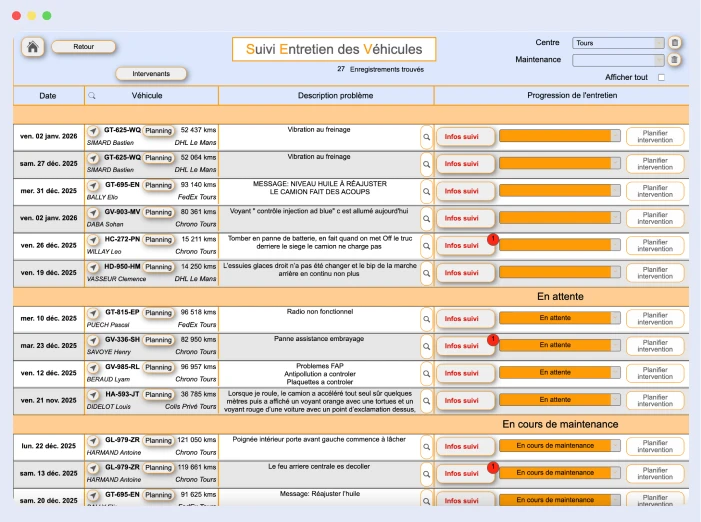
Task: Click Planning button for GV-985-RL
Action: click(158, 367)
